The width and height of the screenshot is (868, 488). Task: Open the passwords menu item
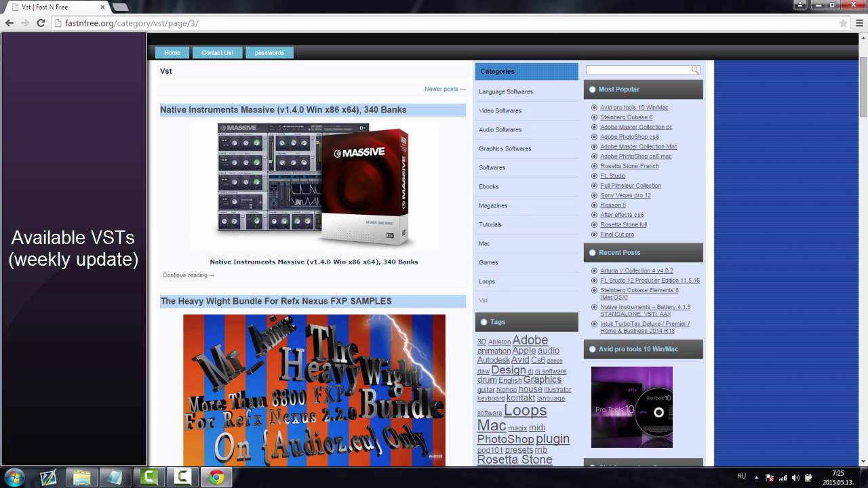point(269,53)
